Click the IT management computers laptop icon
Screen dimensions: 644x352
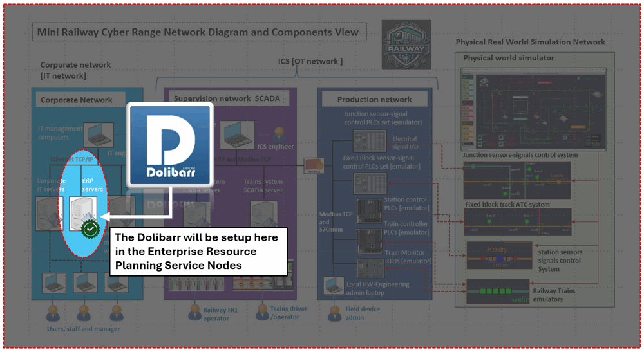coord(99,134)
